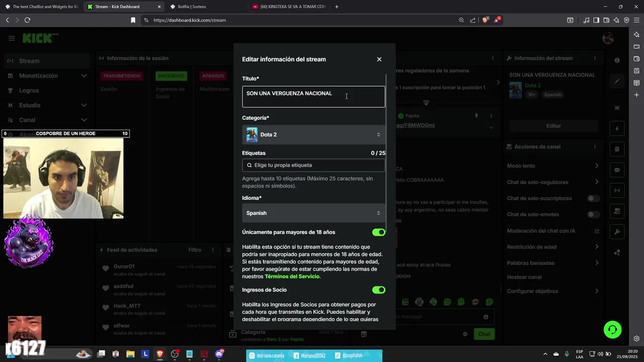Click the Filtro button in Feed de actividades
Screen dimensions: 644x362
point(195,250)
